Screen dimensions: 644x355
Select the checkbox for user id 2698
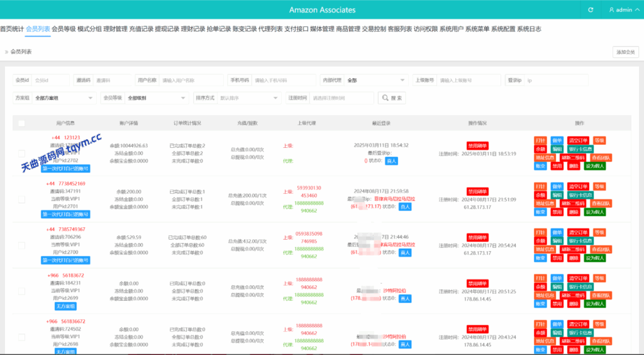tap(22, 337)
